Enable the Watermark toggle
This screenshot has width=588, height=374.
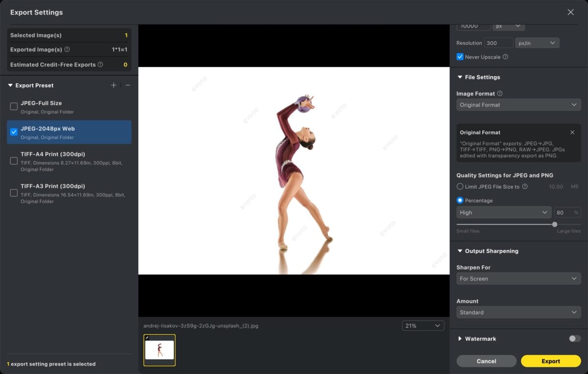coord(574,338)
